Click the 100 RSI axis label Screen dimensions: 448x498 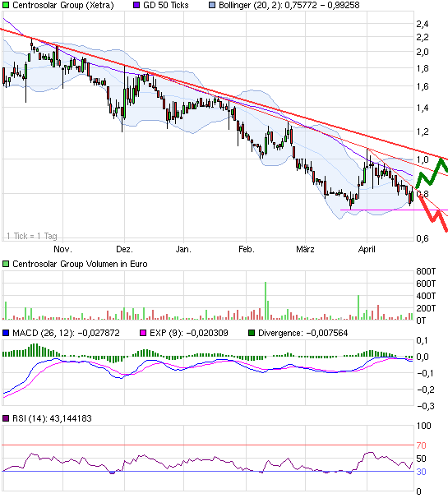423,426
